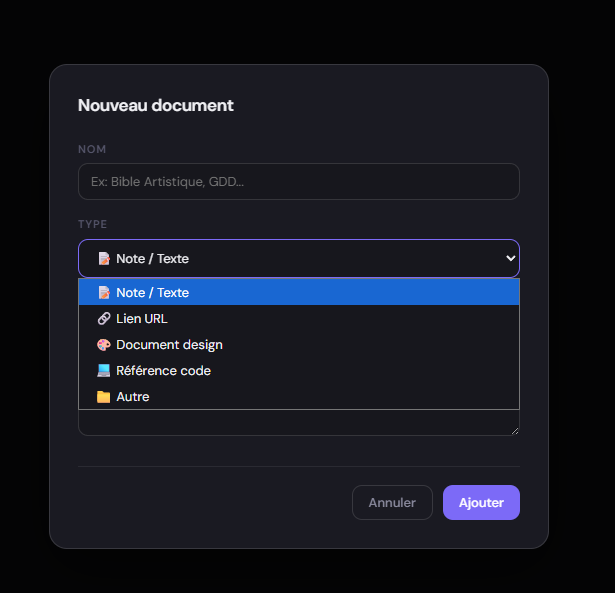The height and width of the screenshot is (593, 615).
Task: Pick Document design from the list
Action: tap(299, 344)
